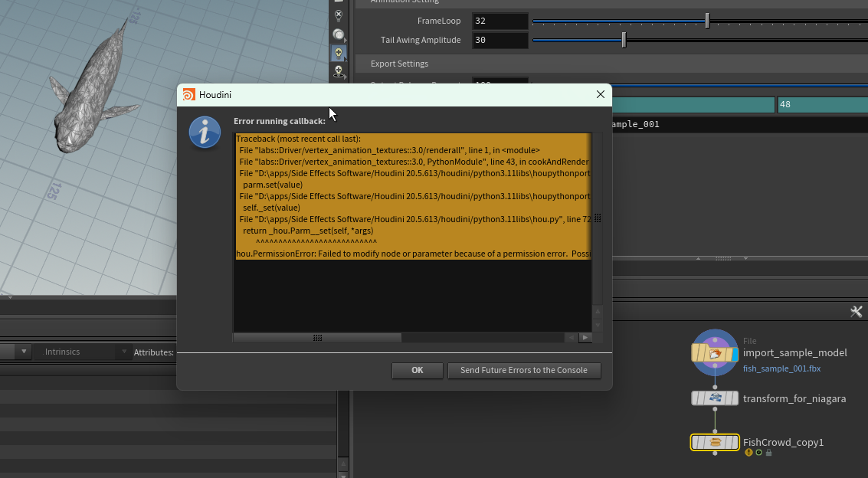Click the 'Traceback (most recent call last):' line
The image size is (868, 478).
(x=298, y=139)
